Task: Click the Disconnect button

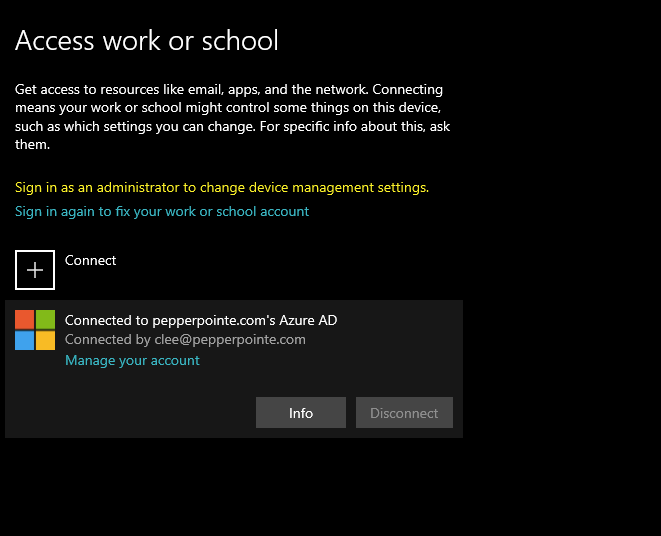Action: [404, 412]
